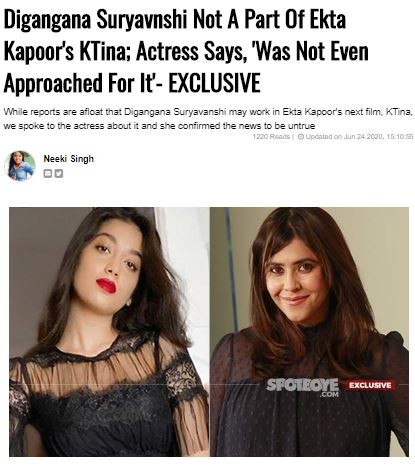Click the 1220 Reads counter
The height and width of the screenshot is (466, 415).
(271, 136)
